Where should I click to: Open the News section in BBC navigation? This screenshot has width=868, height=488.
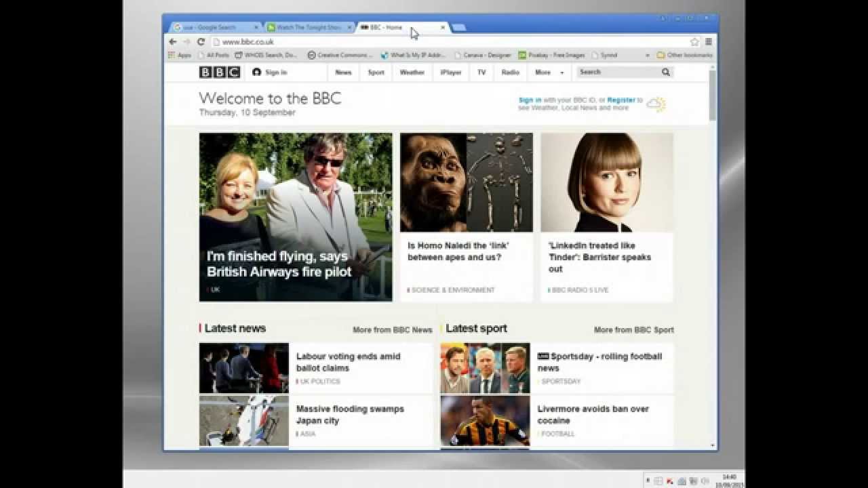click(343, 72)
